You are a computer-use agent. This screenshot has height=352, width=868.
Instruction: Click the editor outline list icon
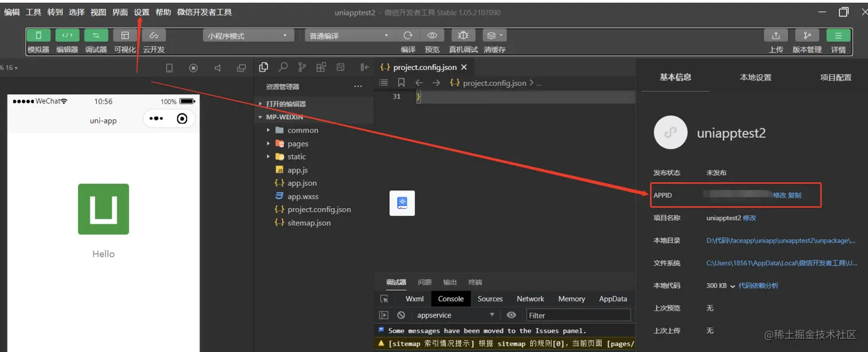[383, 83]
